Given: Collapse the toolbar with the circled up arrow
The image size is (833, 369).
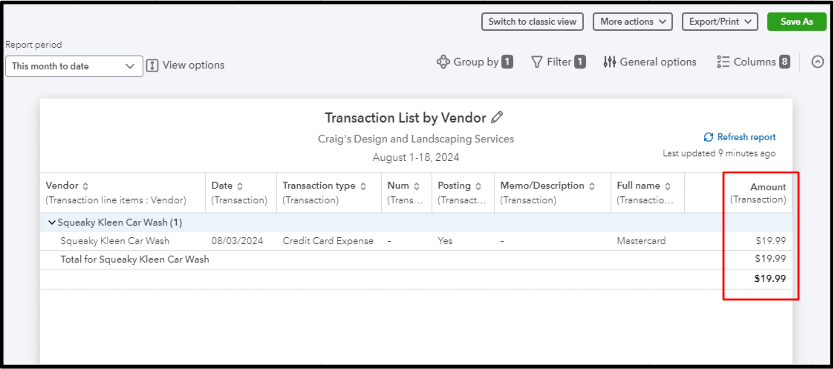Looking at the screenshot, I should [x=817, y=62].
